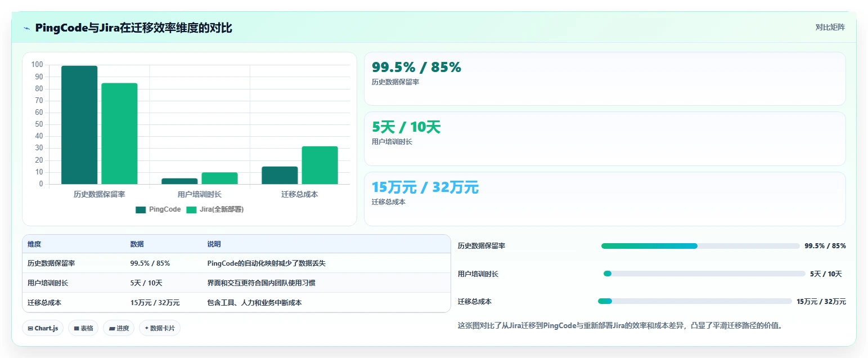The image size is (868, 358).
Task: Click the 100 y-axis tick label
Action: click(37, 65)
